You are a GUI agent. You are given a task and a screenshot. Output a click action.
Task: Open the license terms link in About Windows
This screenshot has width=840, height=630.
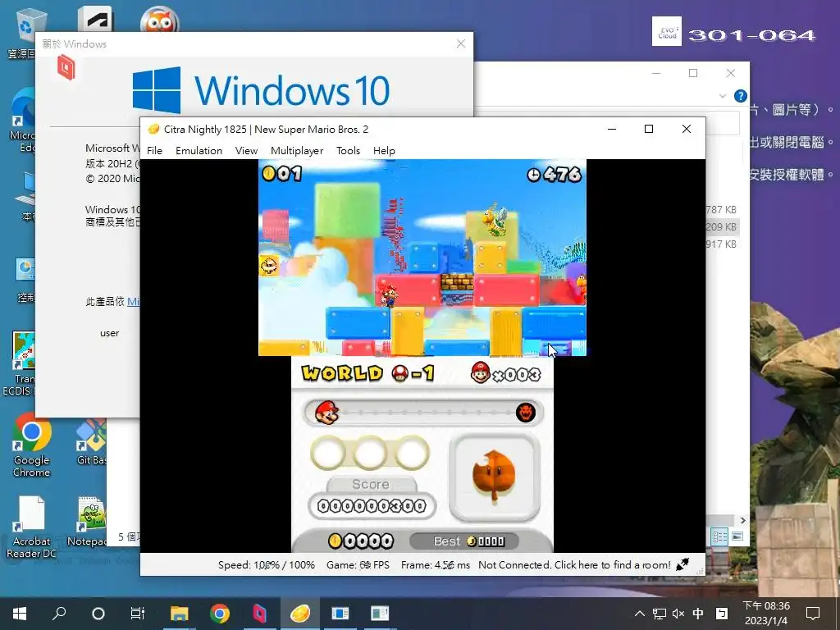(x=134, y=302)
